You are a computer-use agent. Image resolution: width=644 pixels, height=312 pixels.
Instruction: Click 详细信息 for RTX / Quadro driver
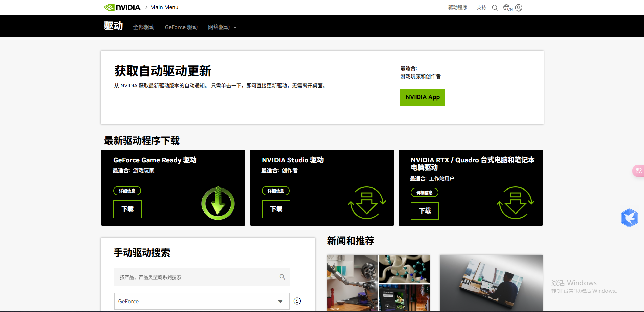click(425, 193)
